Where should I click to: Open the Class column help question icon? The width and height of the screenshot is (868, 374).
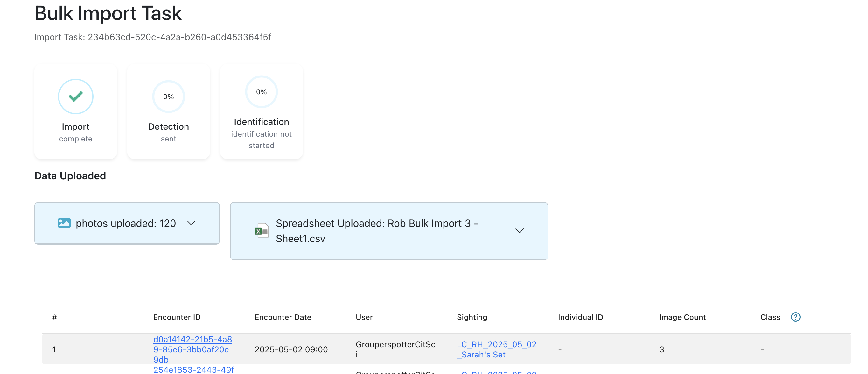tap(795, 317)
